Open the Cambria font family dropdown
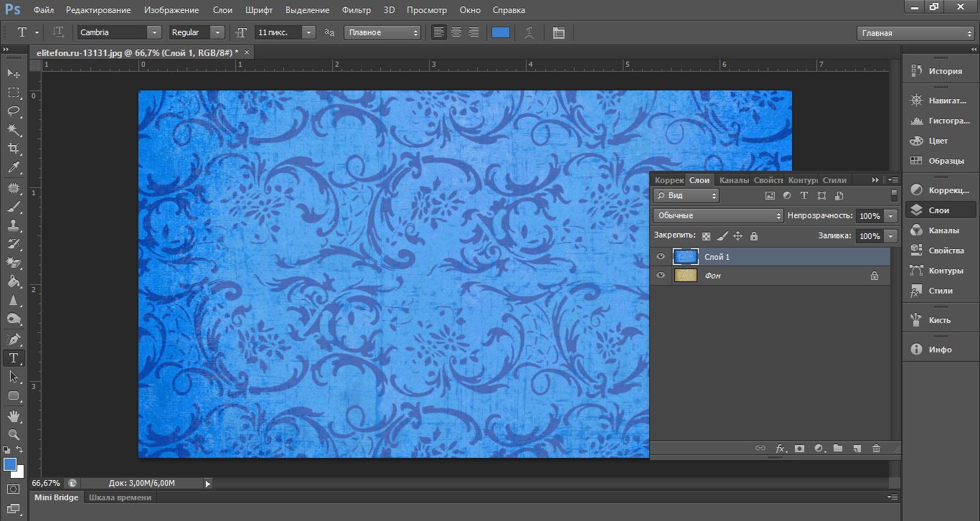Screen dimensions: 980x521 pyautogui.click(x=154, y=32)
